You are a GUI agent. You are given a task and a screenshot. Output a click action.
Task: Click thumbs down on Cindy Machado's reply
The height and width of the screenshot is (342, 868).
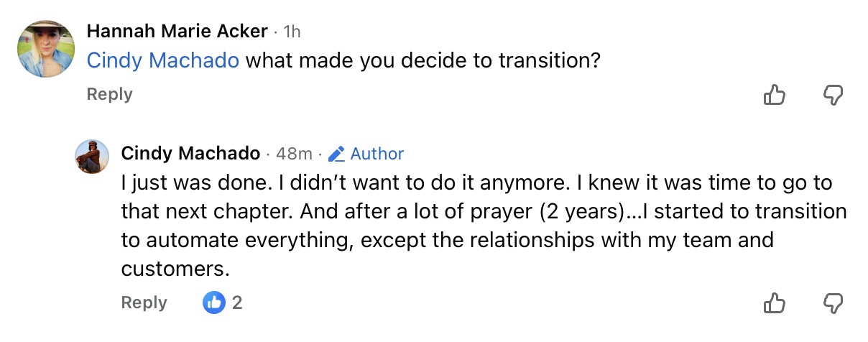[833, 302]
